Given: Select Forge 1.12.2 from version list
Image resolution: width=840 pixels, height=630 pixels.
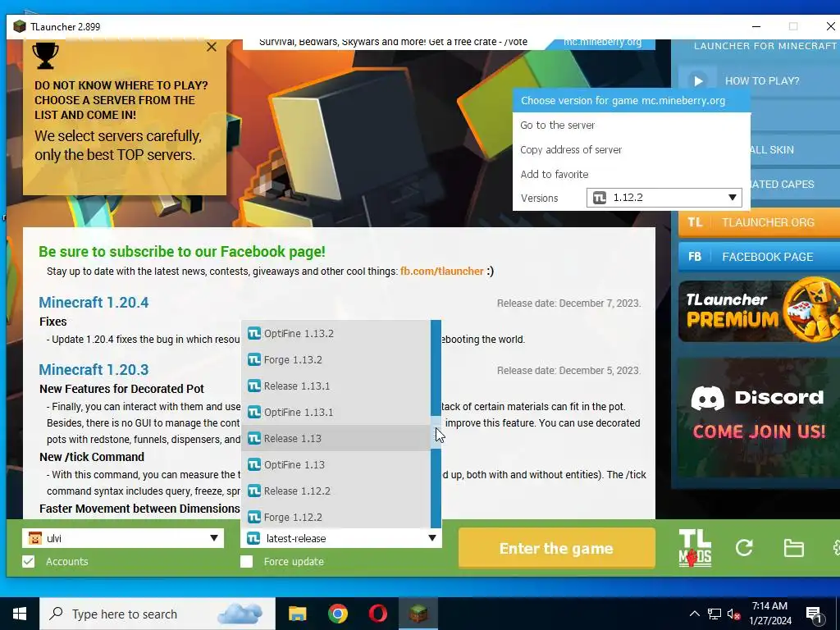Looking at the screenshot, I should click(x=336, y=517).
